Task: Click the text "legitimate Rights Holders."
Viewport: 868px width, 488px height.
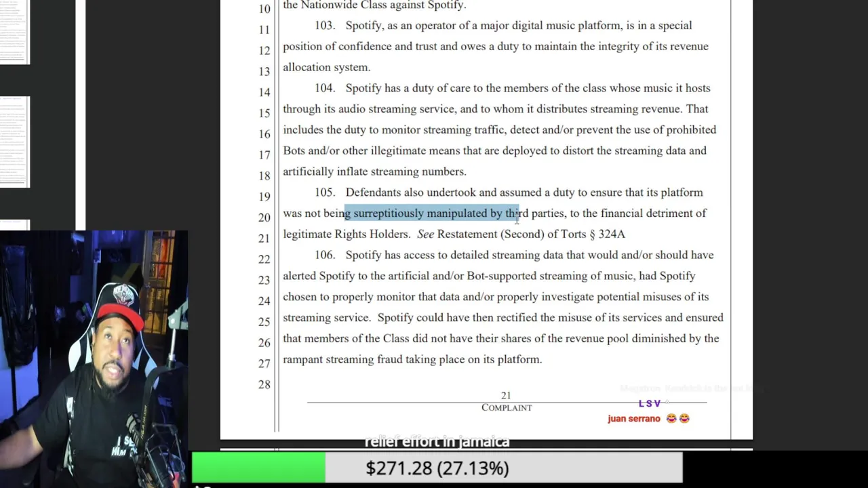Action: click(347, 235)
